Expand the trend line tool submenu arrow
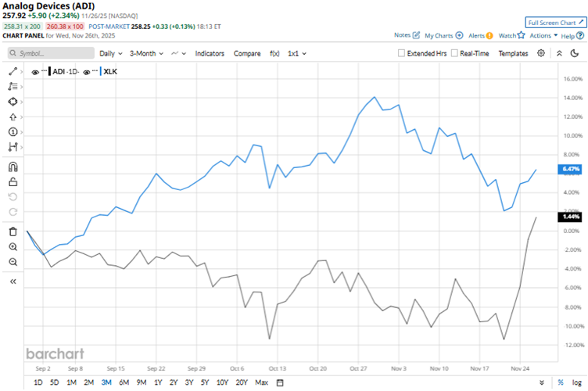This screenshot has height=391, width=588. pyautogui.click(x=22, y=72)
